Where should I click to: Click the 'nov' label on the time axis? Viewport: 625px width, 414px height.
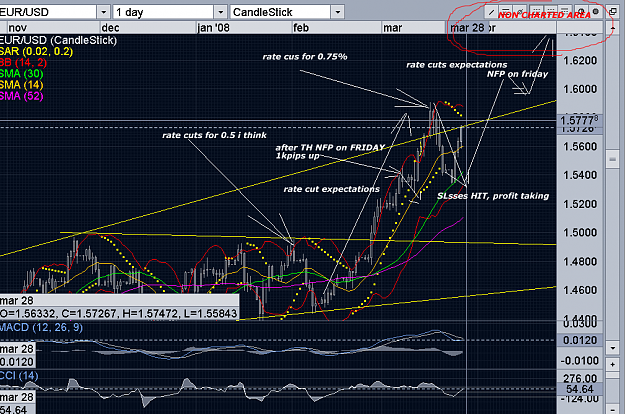(x=18, y=28)
